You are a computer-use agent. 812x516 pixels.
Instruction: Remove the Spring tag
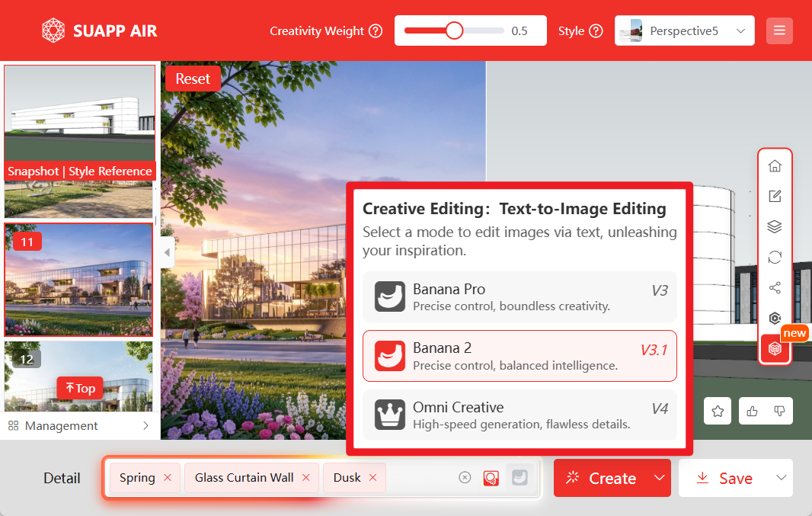point(168,478)
